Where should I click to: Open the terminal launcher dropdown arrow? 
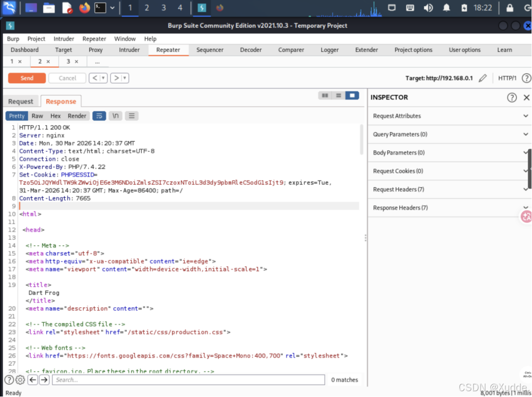click(x=112, y=8)
